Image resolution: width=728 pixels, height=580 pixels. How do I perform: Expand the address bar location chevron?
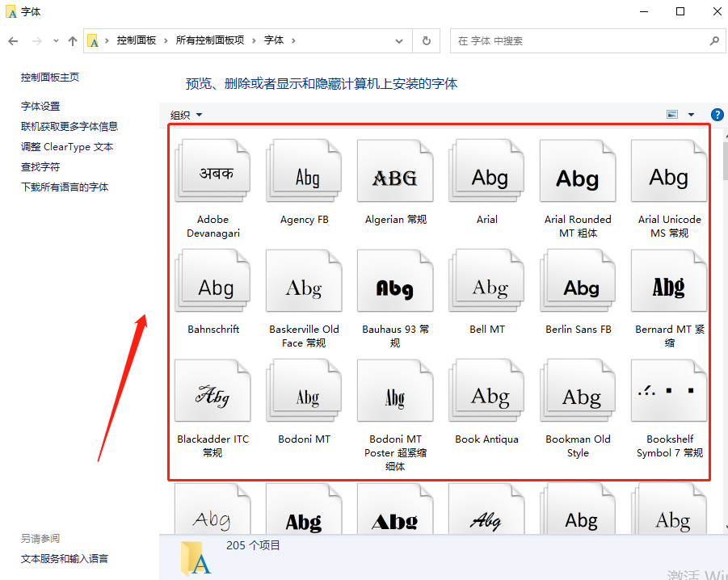click(x=399, y=40)
